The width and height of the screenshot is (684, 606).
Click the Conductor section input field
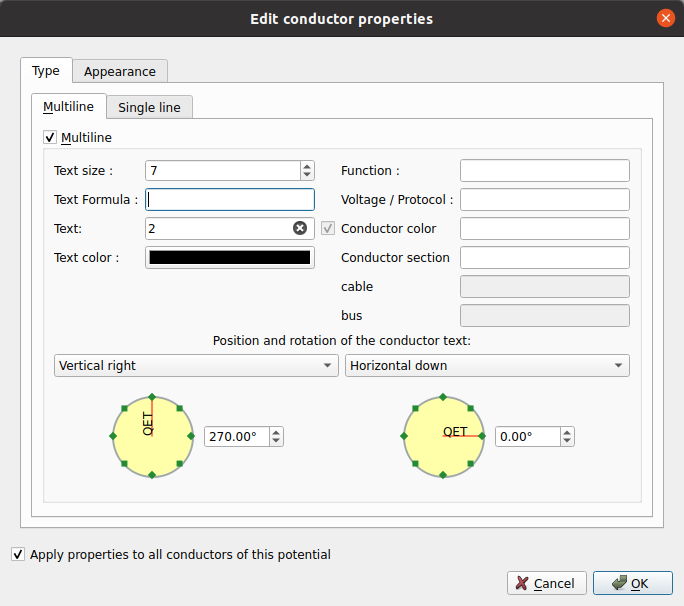point(545,257)
